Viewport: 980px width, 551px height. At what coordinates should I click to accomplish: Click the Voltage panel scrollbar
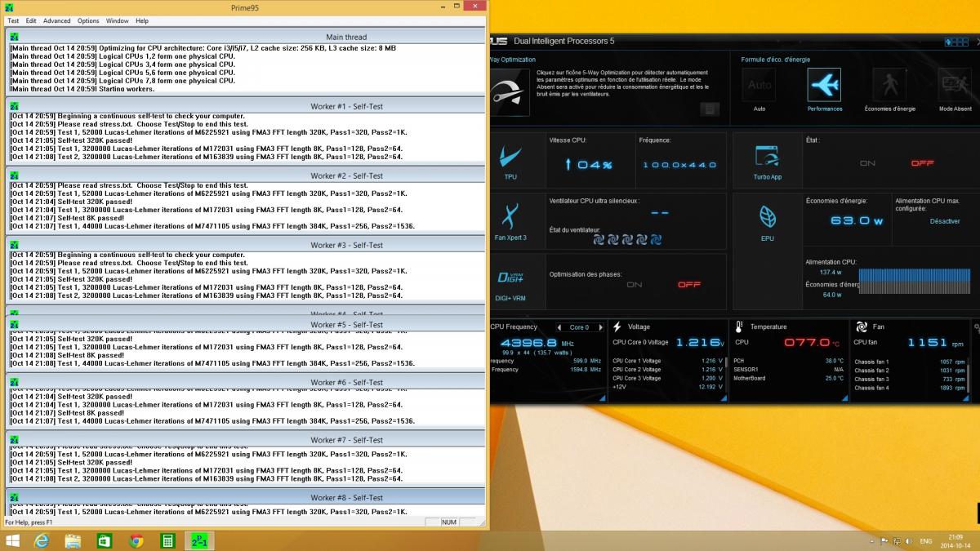point(726,374)
